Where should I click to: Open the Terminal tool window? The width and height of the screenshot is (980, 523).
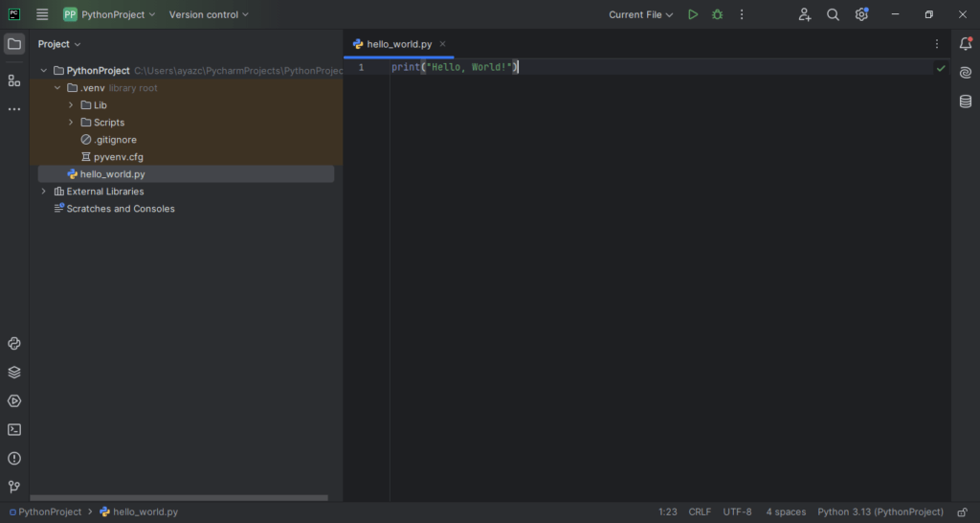(14, 430)
